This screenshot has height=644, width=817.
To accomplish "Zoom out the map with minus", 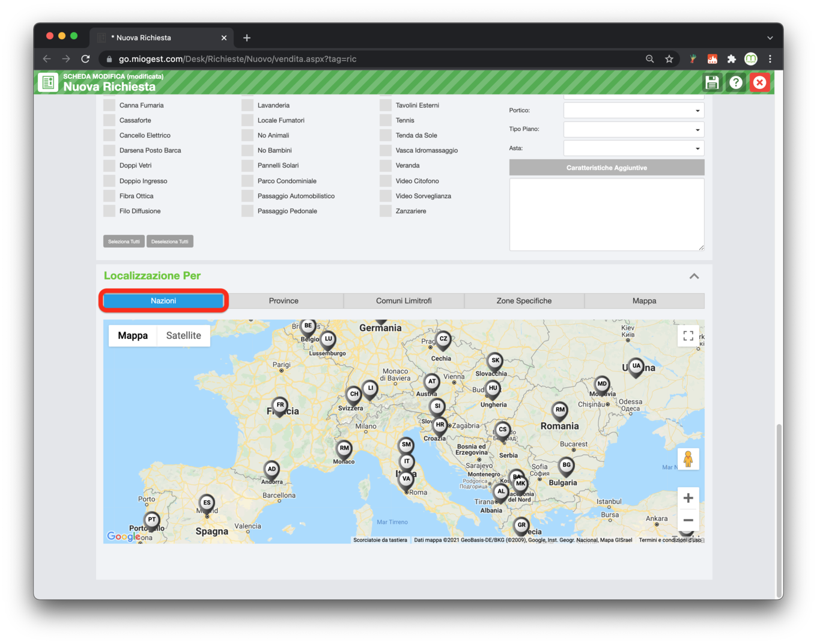I will (688, 520).
